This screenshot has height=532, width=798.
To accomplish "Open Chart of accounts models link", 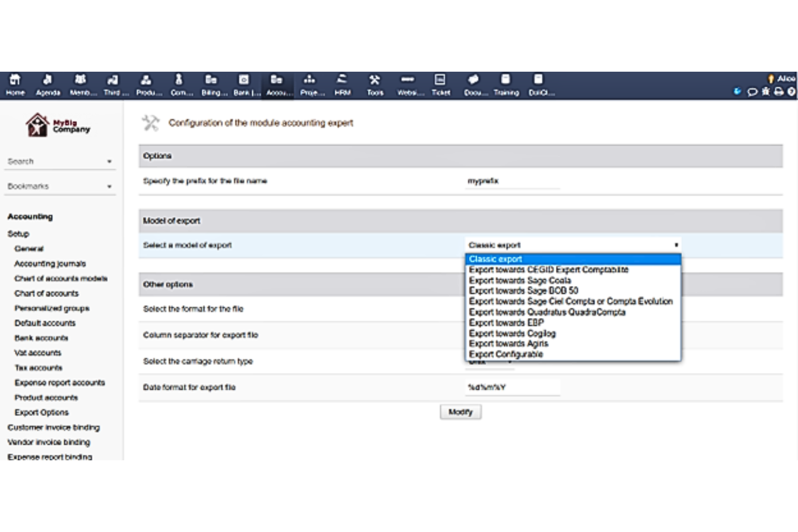I will (61, 278).
